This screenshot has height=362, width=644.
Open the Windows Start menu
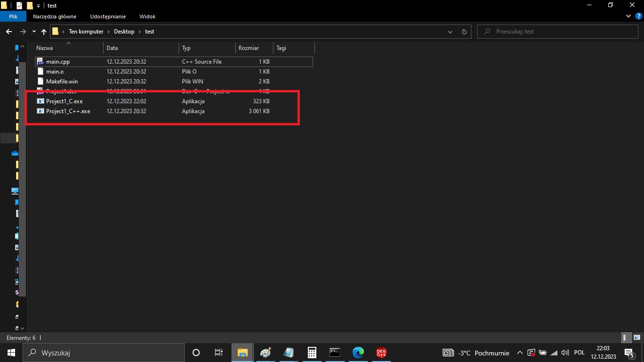11,353
